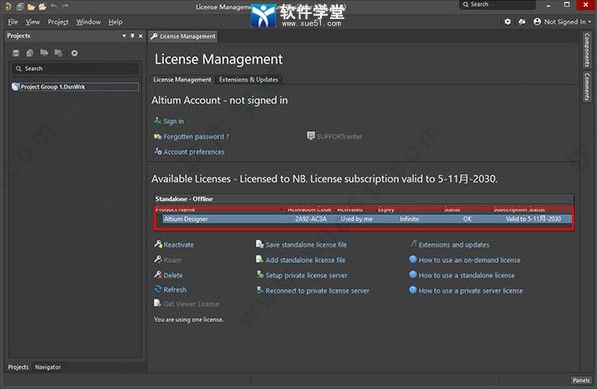Image resolution: width=597 pixels, height=389 pixels.
Task: Click the Infinite expiry cell
Action: [409, 219]
